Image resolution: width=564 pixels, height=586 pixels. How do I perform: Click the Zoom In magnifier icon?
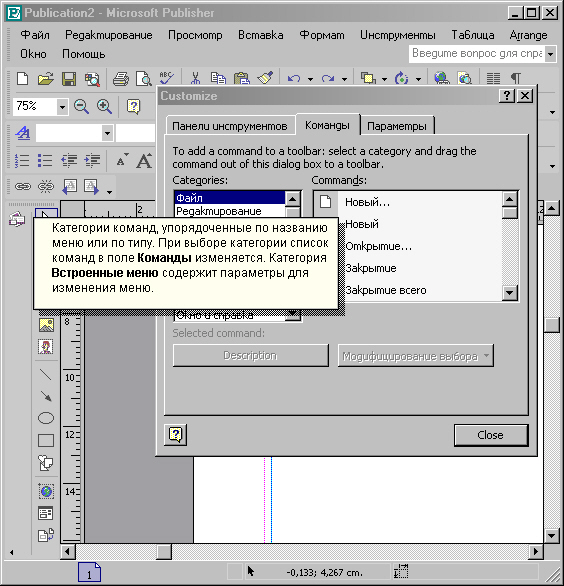[x=104, y=107]
